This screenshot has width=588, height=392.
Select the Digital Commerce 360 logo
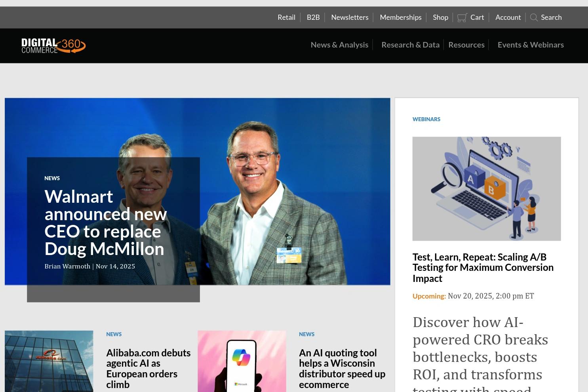(53, 45)
